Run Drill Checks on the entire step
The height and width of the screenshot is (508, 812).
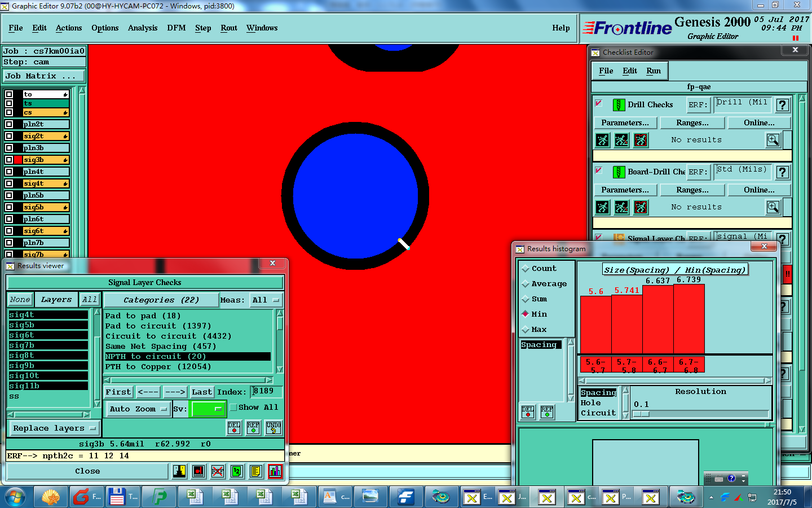pos(603,140)
